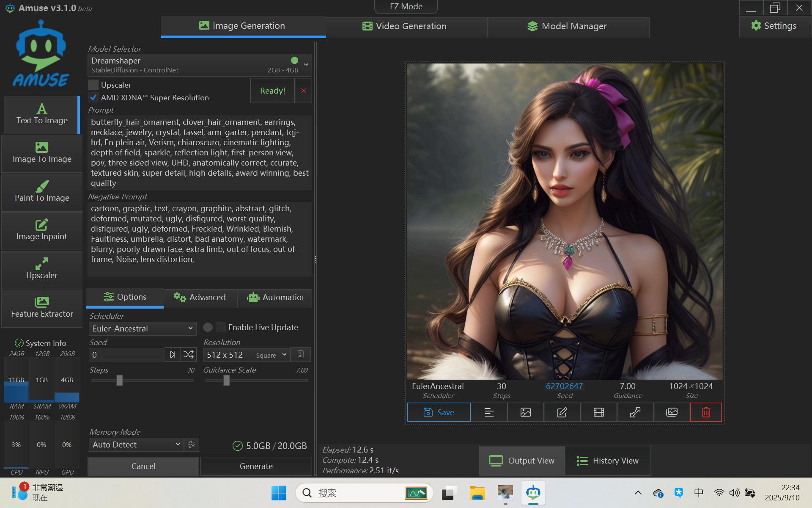Click the upscale arrows icon under image
The height and width of the screenshot is (508, 812).
pyautogui.click(x=635, y=412)
